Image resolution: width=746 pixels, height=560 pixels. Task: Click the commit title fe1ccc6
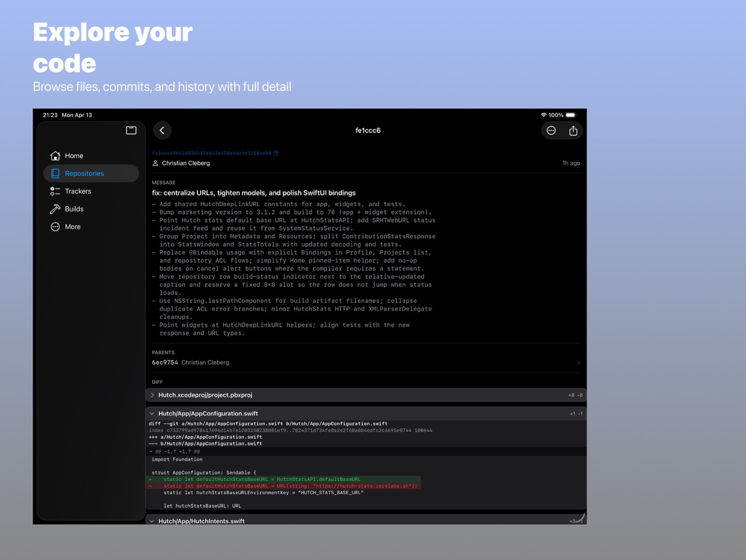[x=368, y=131]
